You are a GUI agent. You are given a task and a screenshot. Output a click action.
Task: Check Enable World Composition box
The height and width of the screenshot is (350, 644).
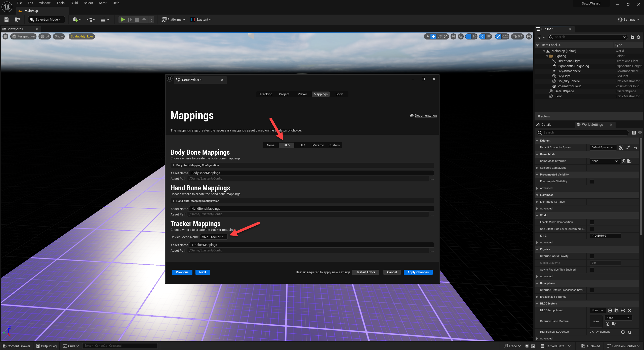click(592, 222)
